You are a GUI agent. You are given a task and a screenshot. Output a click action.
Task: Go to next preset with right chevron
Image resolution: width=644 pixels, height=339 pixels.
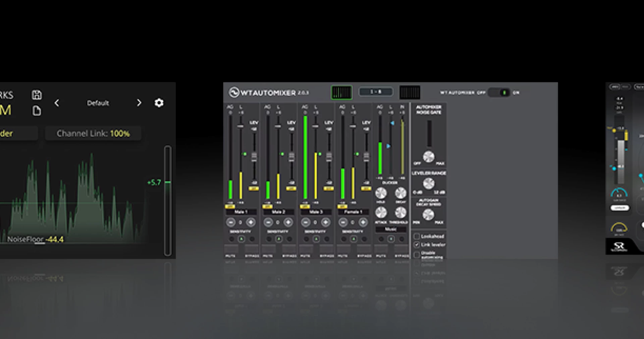coord(139,103)
